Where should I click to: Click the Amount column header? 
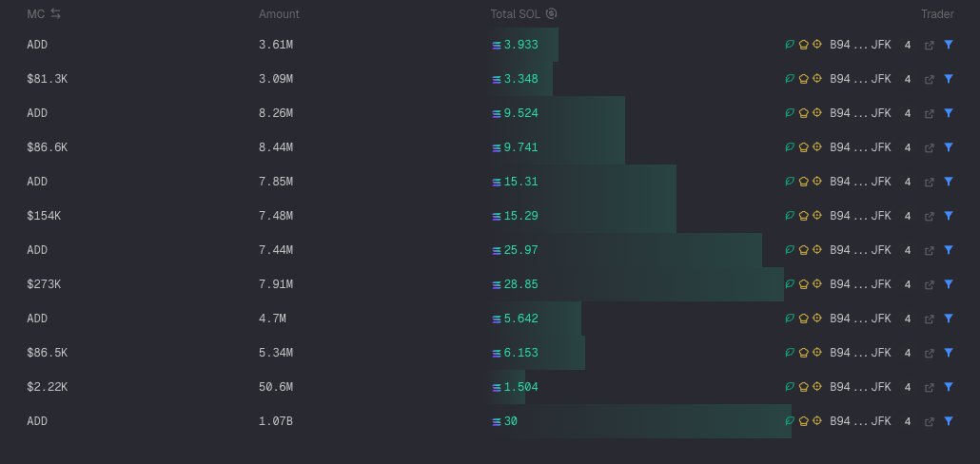point(279,13)
